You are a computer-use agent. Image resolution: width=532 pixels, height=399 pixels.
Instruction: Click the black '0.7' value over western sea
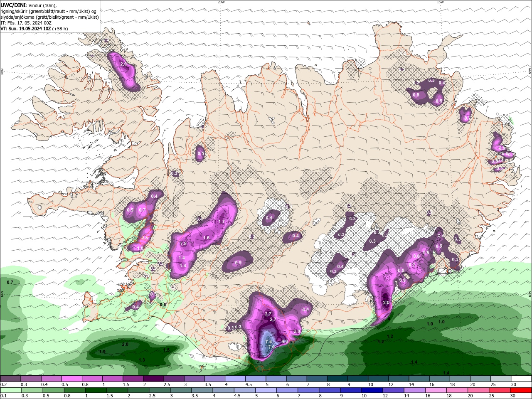coord(10,282)
